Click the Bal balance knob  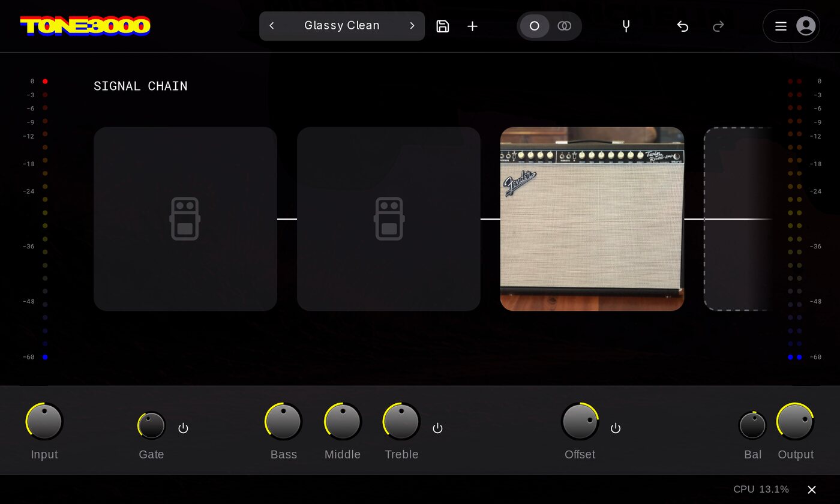pos(752,425)
